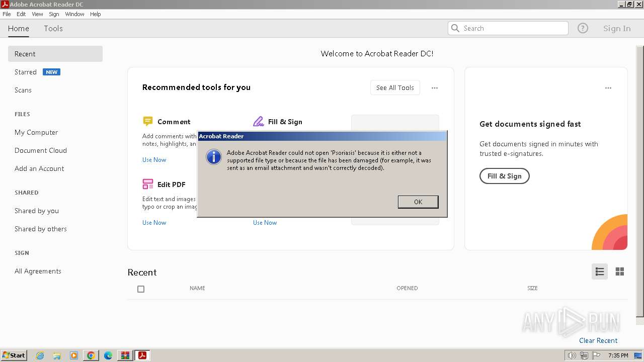Click Use Now under Edit PDF
Screen dimensions: 644x362
[154, 223]
